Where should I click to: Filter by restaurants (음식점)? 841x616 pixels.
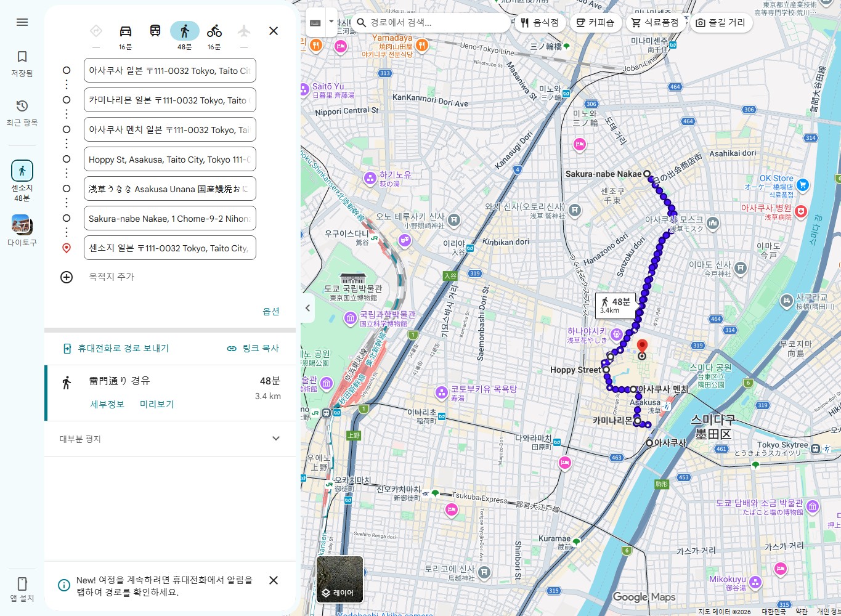[540, 23]
